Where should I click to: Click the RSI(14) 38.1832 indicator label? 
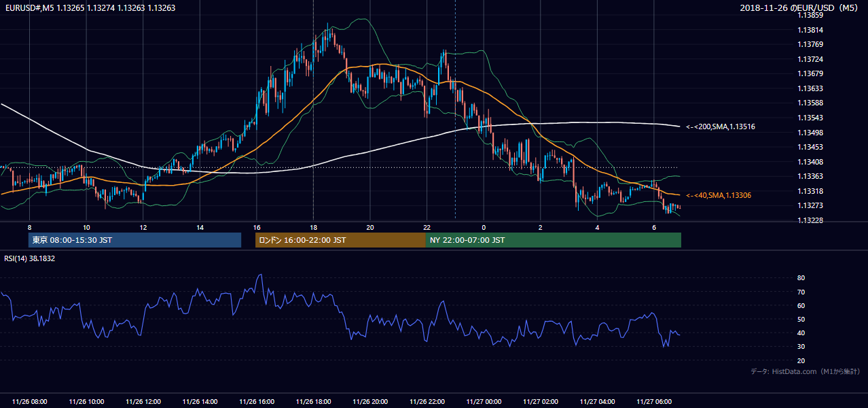(x=29, y=258)
